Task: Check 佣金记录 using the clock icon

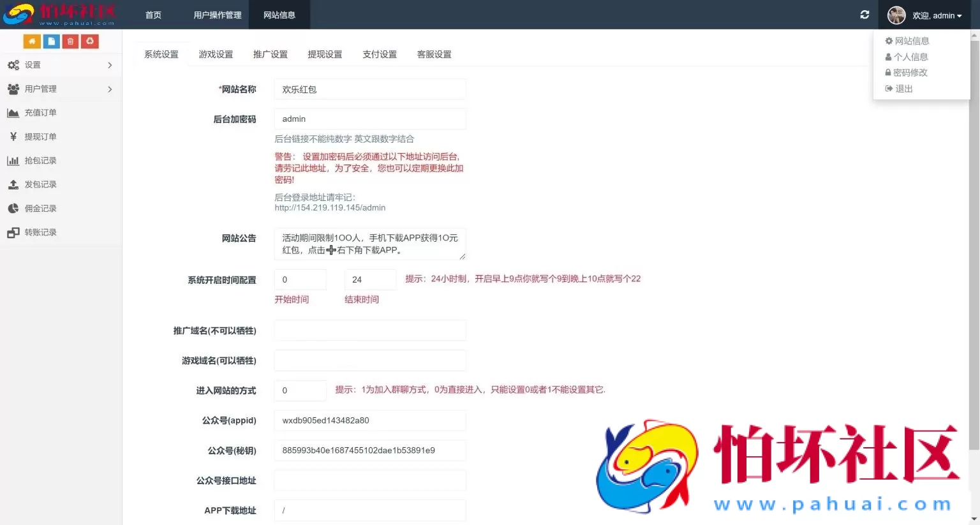Action: click(x=41, y=208)
